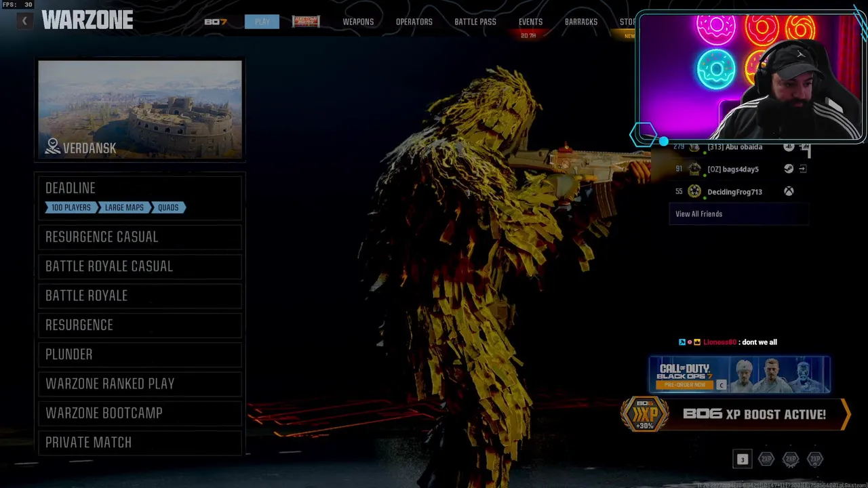Open the Weapons tab
Viewport: 868px width, 488px height.
click(x=358, y=22)
